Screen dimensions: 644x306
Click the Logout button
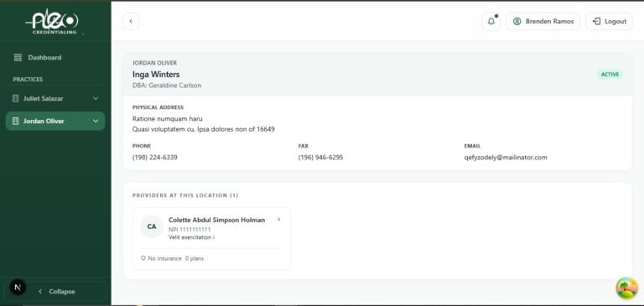click(x=609, y=21)
